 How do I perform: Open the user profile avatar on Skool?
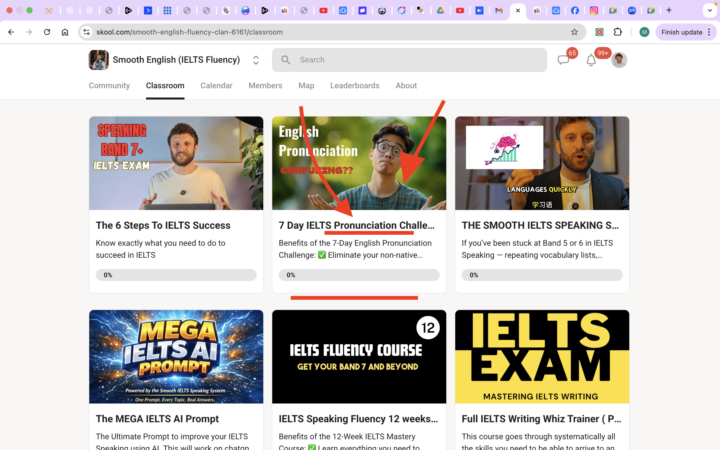619,60
